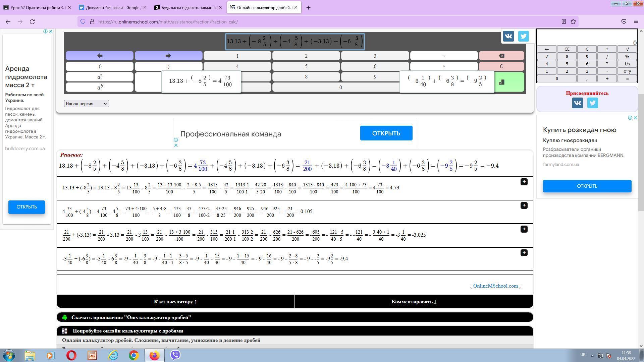Click the backspace delete icon on keypad

tap(501, 56)
